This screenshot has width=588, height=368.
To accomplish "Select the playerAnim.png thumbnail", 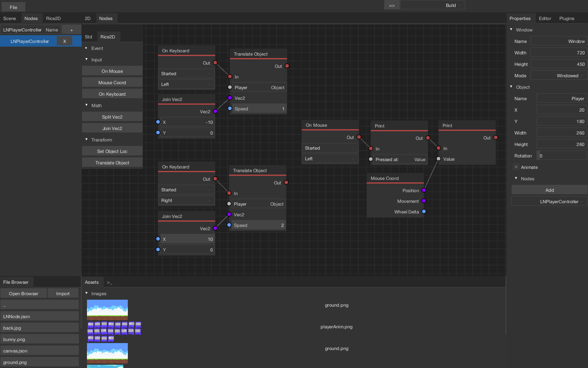I will click(114, 331).
